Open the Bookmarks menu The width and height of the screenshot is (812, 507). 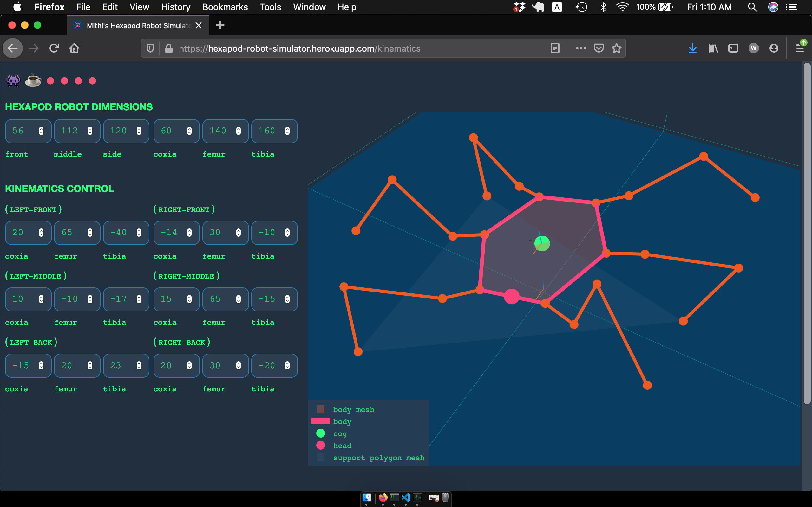[225, 7]
